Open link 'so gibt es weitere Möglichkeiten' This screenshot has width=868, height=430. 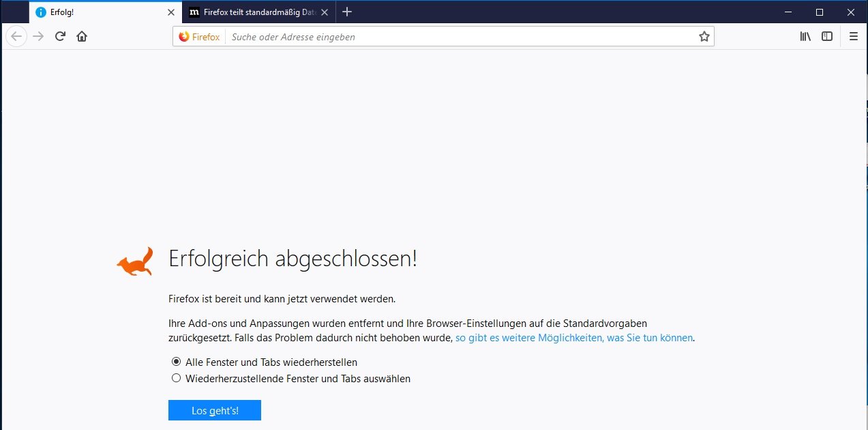point(574,337)
